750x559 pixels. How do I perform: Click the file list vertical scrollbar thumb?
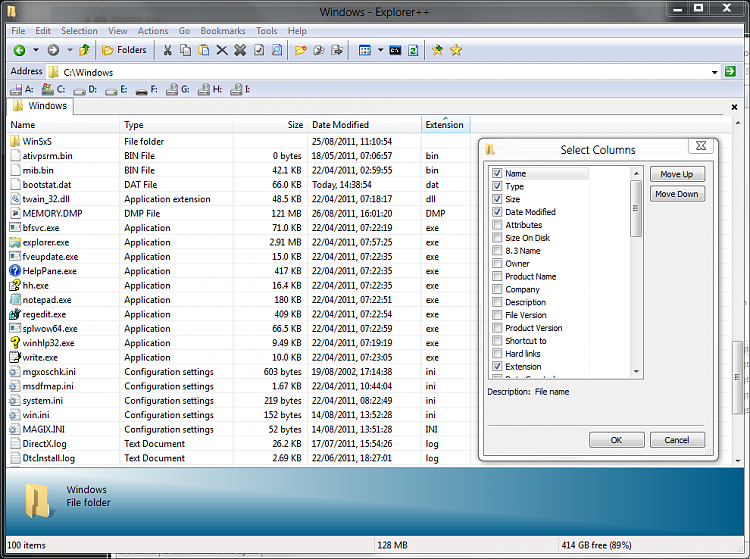tap(738, 378)
